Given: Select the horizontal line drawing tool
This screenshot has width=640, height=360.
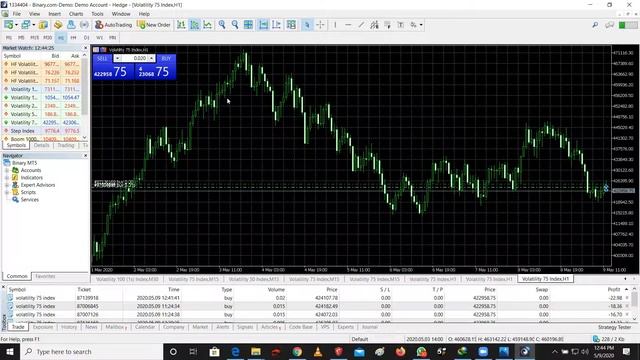Looking at the screenshot, I should (348, 25).
